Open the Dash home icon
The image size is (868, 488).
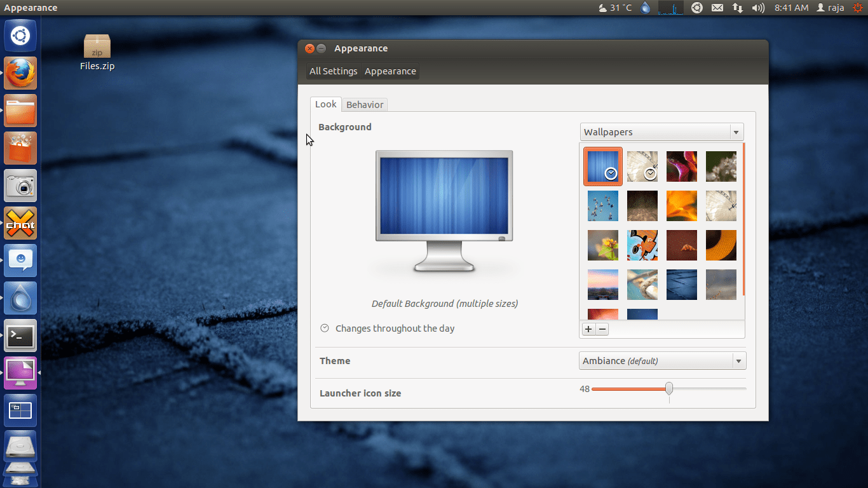pos(20,35)
